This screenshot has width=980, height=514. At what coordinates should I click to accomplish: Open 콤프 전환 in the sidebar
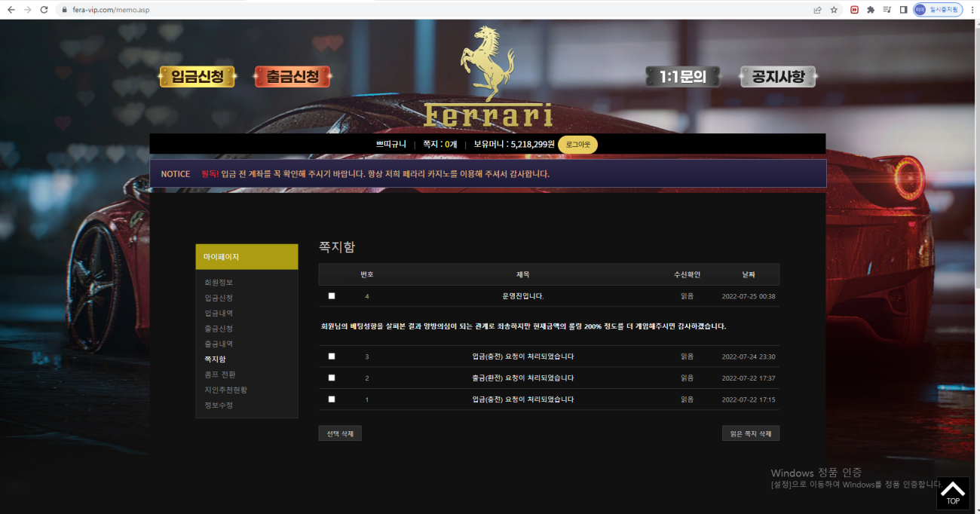pos(220,375)
